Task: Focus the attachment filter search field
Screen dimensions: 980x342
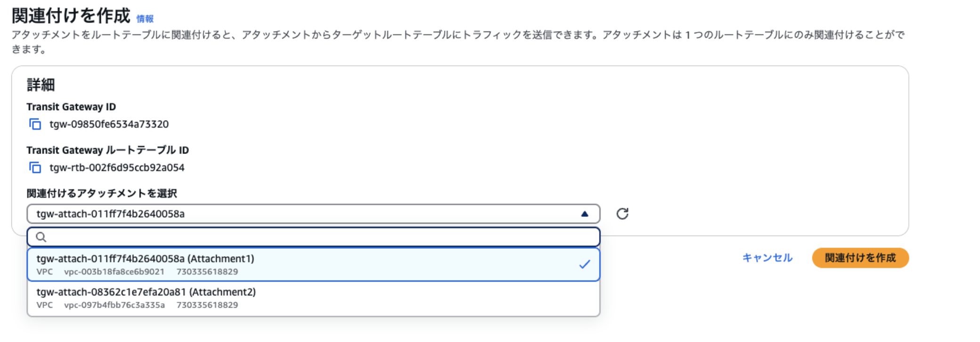Action: [x=320, y=237]
